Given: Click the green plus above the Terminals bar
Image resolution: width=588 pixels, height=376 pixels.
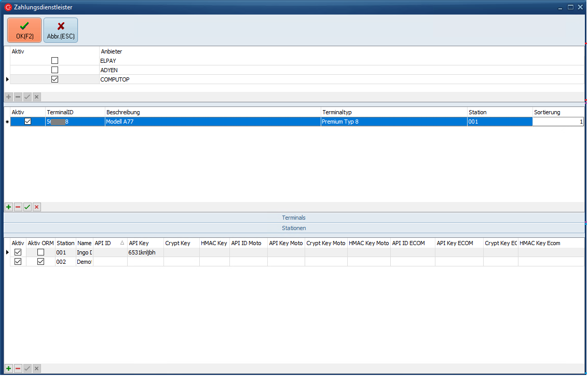Looking at the screenshot, I should tap(8, 207).
